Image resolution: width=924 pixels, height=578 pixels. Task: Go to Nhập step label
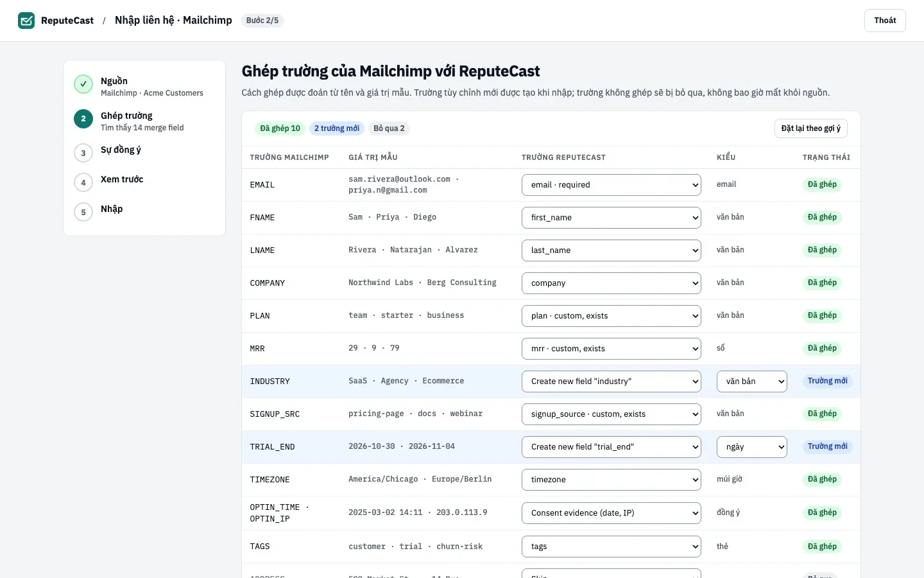(112, 209)
